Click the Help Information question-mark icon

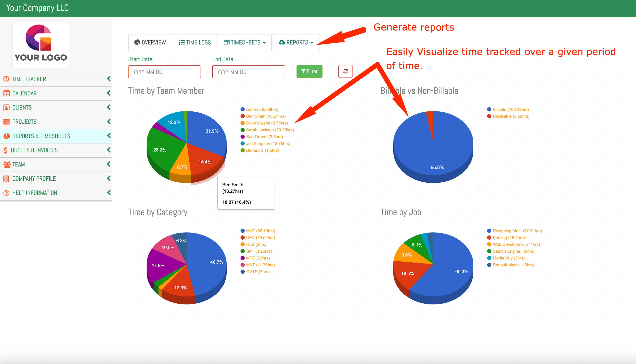point(6,193)
